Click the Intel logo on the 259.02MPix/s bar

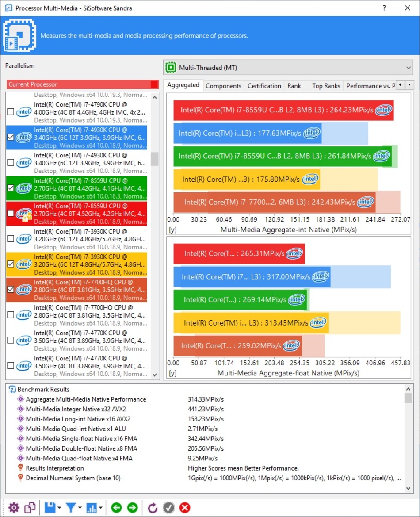pyautogui.click(x=291, y=345)
